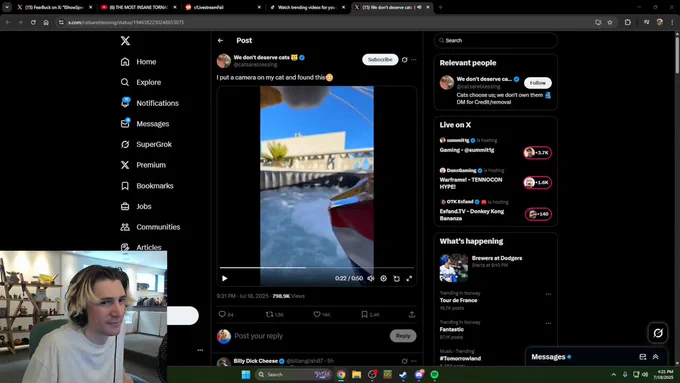Click the X logo home icon
The height and width of the screenshot is (383, 680).
tap(125, 41)
